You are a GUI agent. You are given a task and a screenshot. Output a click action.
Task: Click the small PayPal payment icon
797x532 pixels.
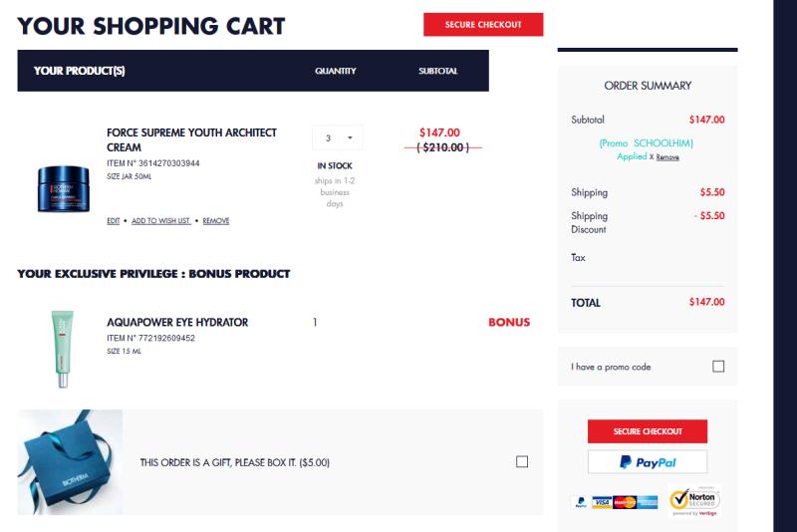click(x=581, y=502)
